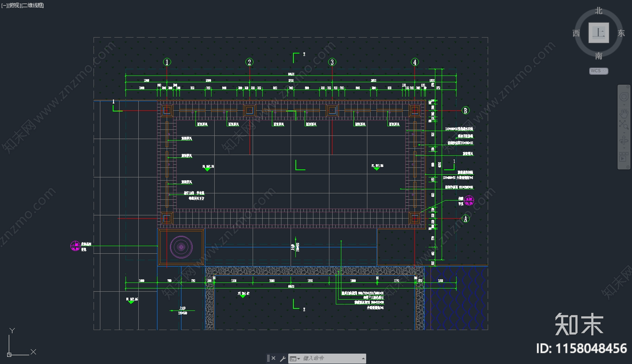Click grid axis bubble 2
Screen dimensions: 632x364
point(249,62)
